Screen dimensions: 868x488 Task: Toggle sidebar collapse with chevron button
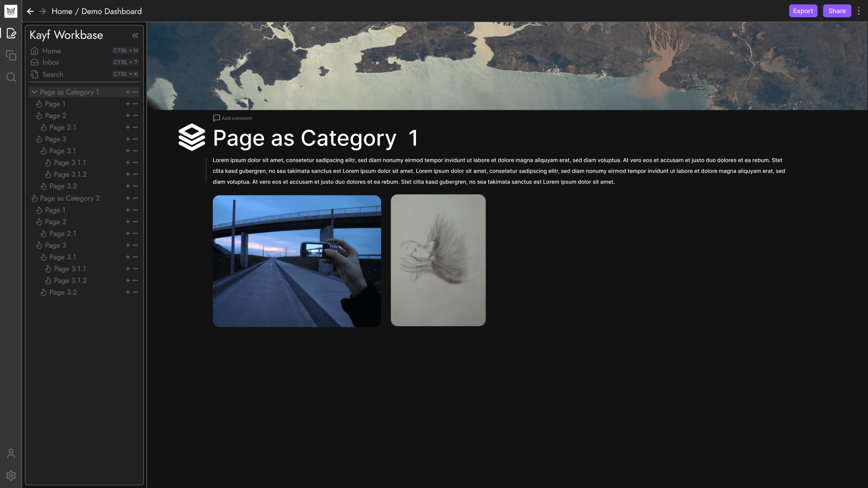[x=135, y=35]
